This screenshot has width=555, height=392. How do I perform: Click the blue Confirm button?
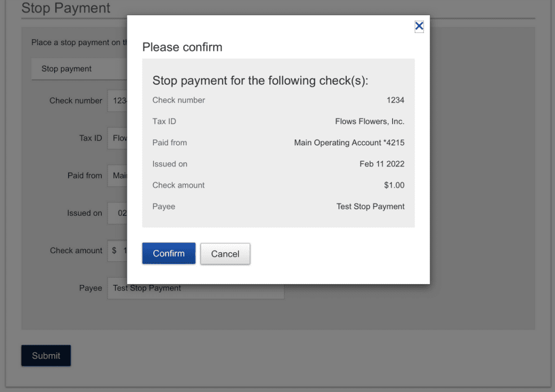[x=169, y=254]
